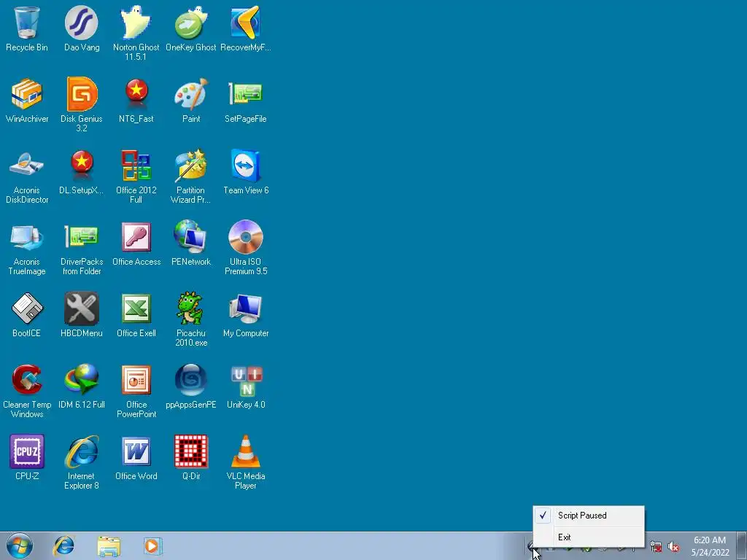Select the BootICE floppy icon
747x560 pixels.
27,308
